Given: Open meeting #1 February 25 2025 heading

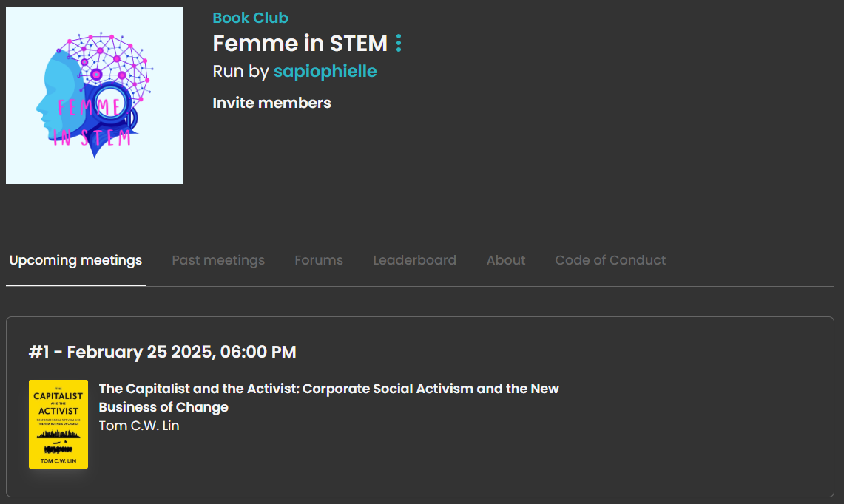Looking at the screenshot, I should coord(163,352).
